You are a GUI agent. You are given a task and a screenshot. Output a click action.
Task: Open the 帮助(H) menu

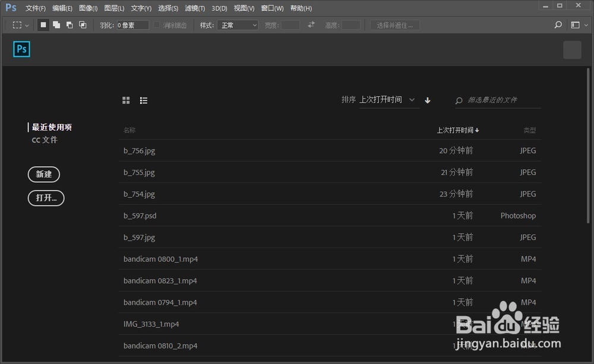point(301,8)
